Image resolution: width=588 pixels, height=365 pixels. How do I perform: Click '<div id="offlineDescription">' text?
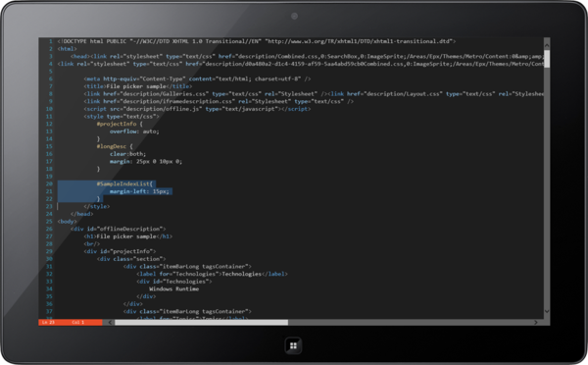tap(119, 229)
